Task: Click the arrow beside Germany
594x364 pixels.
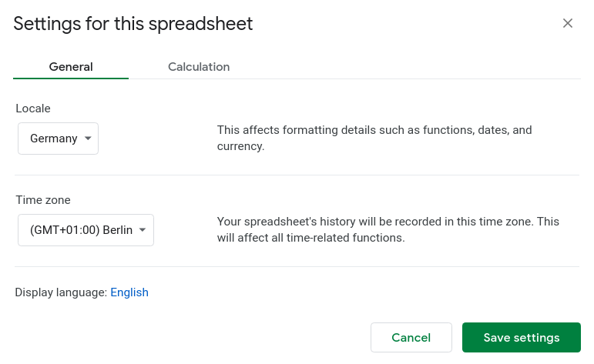Action: point(88,139)
